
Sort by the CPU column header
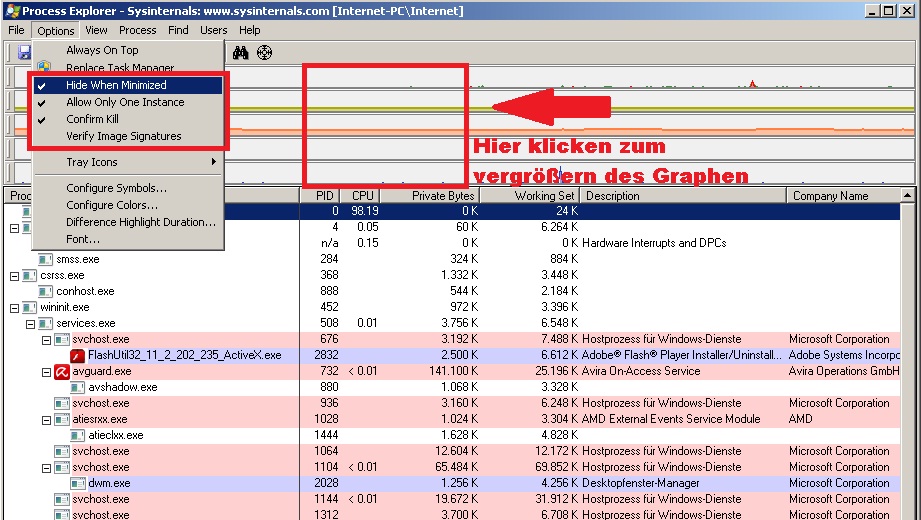(x=362, y=196)
